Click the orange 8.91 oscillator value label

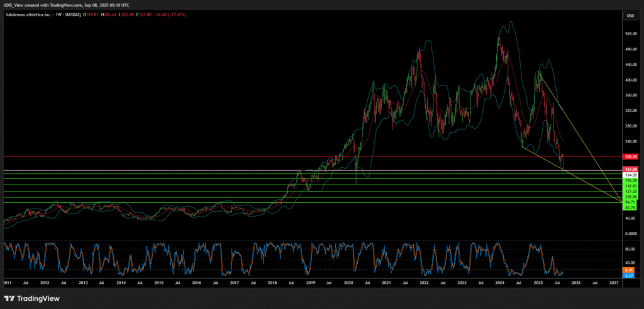click(630, 269)
